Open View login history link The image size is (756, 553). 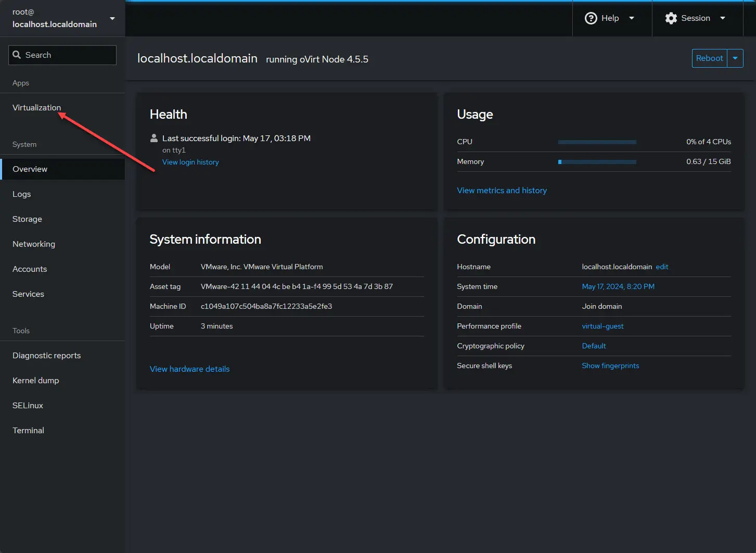tap(190, 162)
